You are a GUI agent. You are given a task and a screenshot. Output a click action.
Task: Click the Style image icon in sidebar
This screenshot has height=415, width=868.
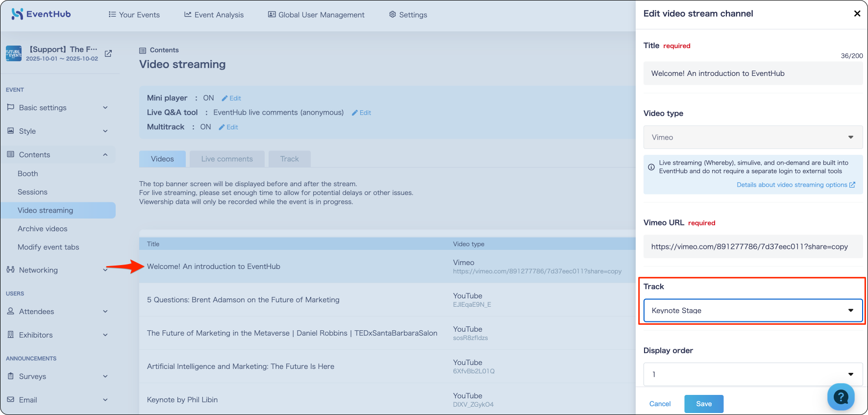click(10, 131)
